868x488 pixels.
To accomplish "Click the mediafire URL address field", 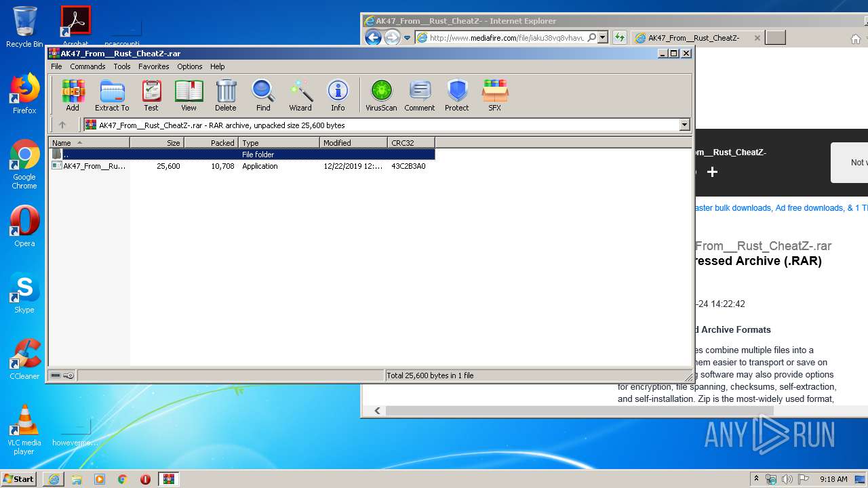I will [x=506, y=38].
